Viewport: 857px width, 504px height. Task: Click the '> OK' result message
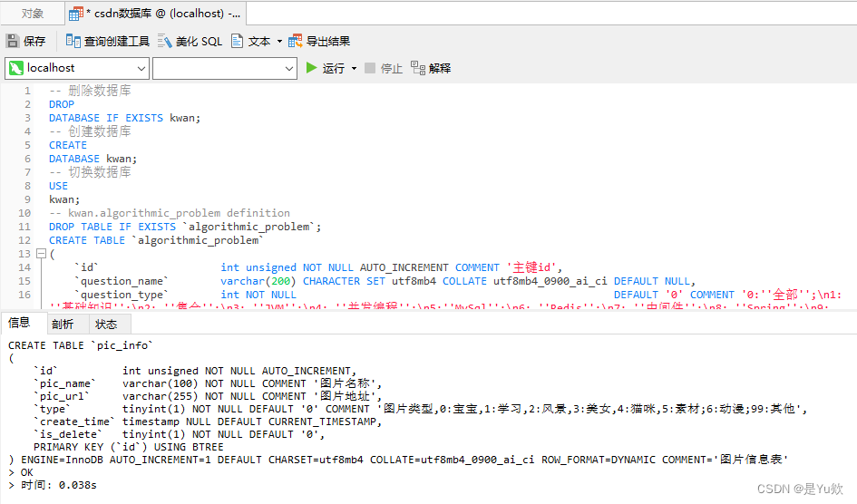coord(21,472)
